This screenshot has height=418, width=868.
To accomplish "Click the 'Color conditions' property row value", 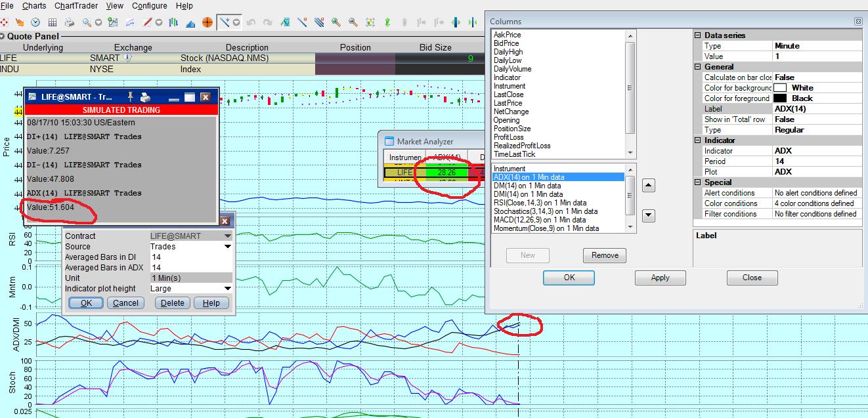I will click(x=817, y=203).
